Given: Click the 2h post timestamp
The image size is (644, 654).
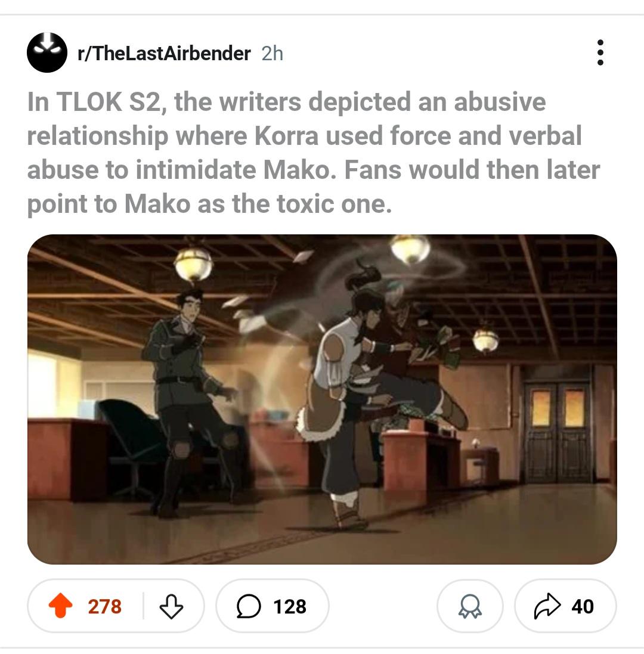Looking at the screenshot, I should tap(273, 54).
